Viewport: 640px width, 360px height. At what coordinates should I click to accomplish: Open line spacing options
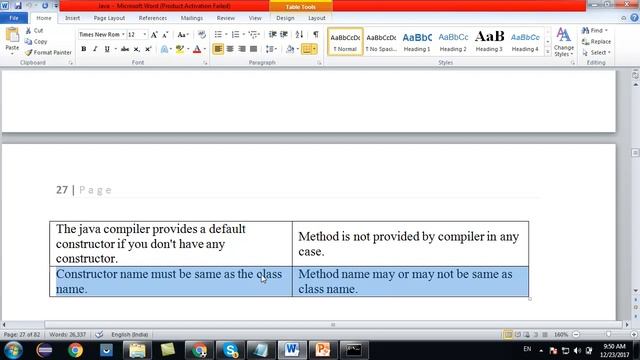[x=271, y=49]
